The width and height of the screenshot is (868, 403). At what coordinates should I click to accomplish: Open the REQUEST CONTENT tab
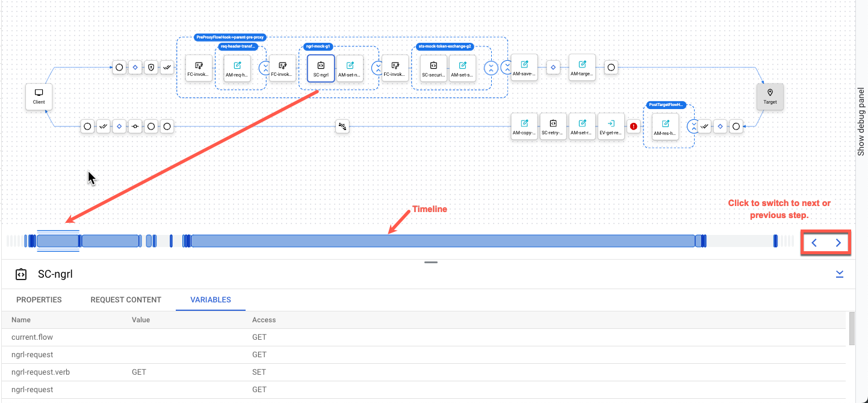tap(126, 299)
